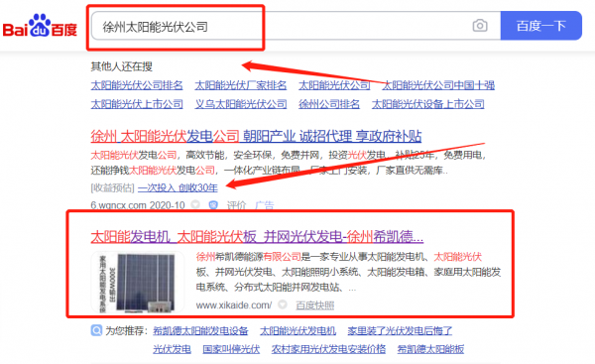Open the 太阳能发电机 徐州希凯德 result title

coord(257,237)
